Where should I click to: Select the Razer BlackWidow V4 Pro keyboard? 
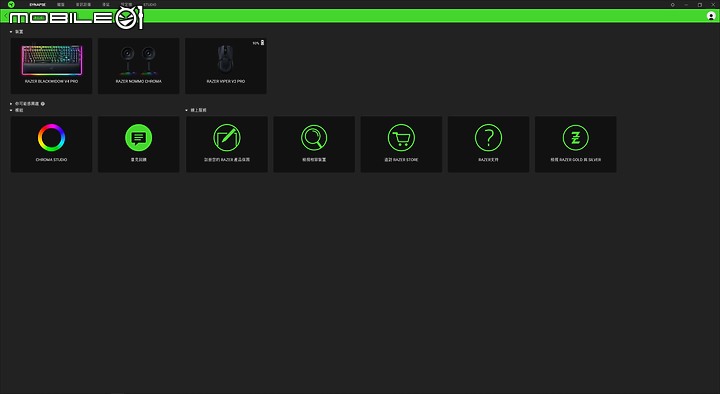pos(51,66)
